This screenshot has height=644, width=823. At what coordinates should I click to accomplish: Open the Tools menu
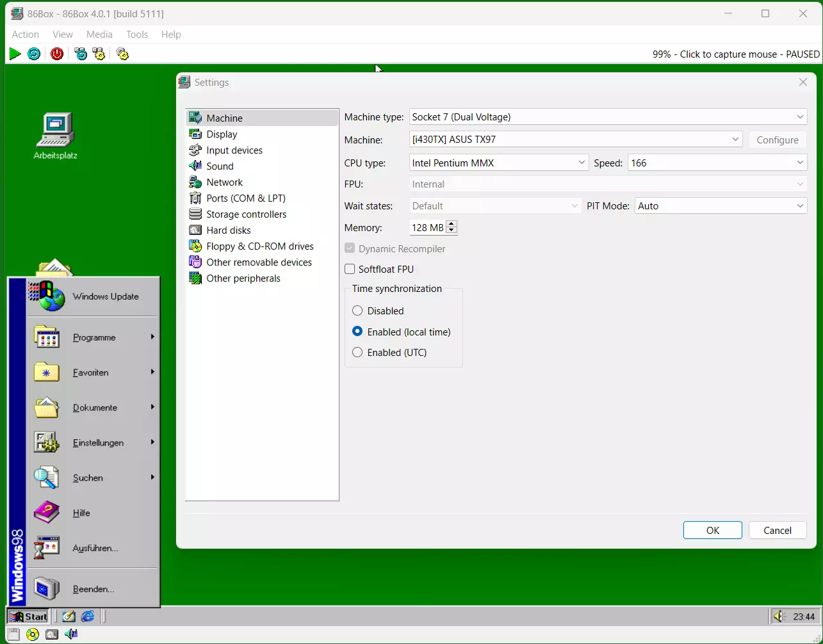[x=137, y=35]
